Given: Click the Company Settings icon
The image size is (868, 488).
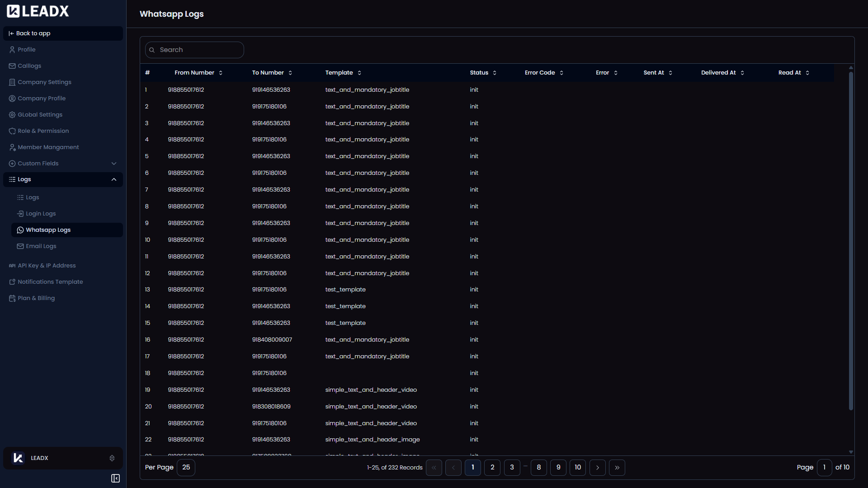Looking at the screenshot, I should click(x=12, y=82).
